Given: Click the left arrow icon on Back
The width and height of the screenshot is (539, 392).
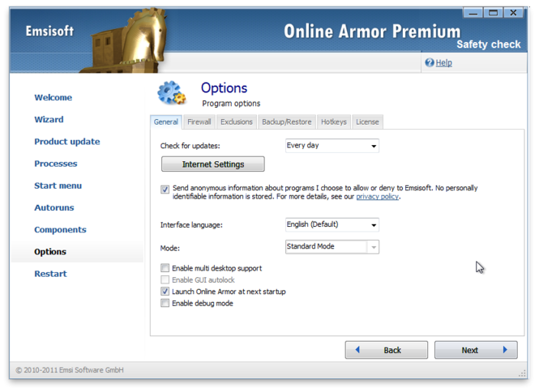Looking at the screenshot, I should click(x=357, y=350).
